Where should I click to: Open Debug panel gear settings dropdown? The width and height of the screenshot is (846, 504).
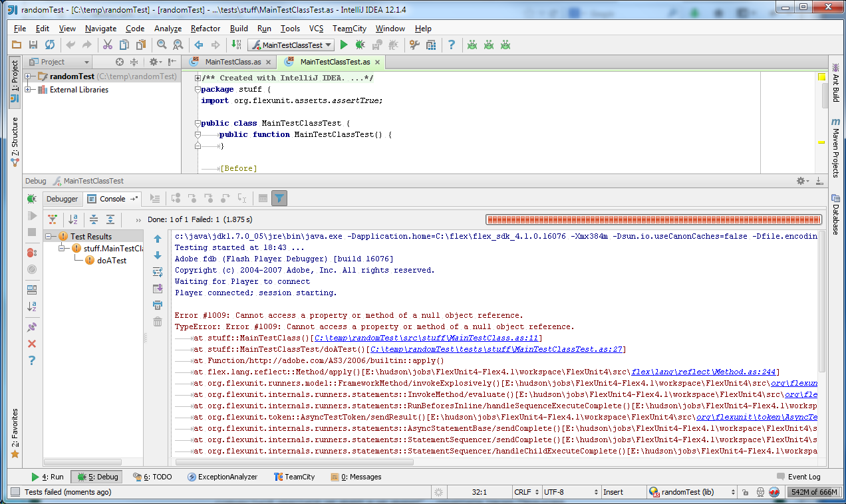pyautogui.click(x=803, y=181)
